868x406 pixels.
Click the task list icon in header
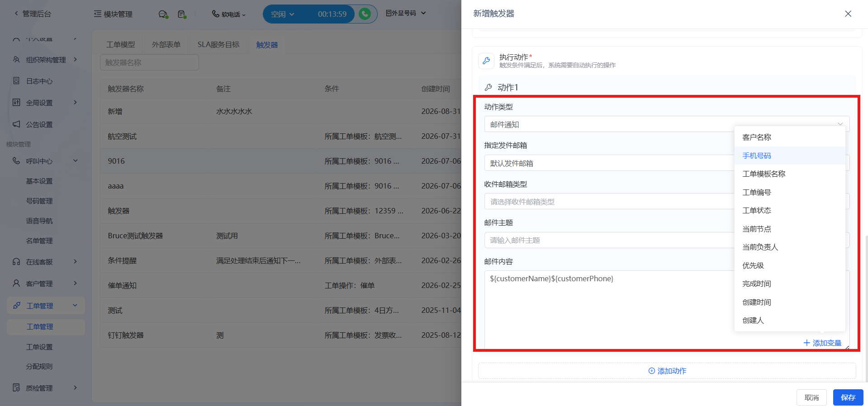point(182,14)
